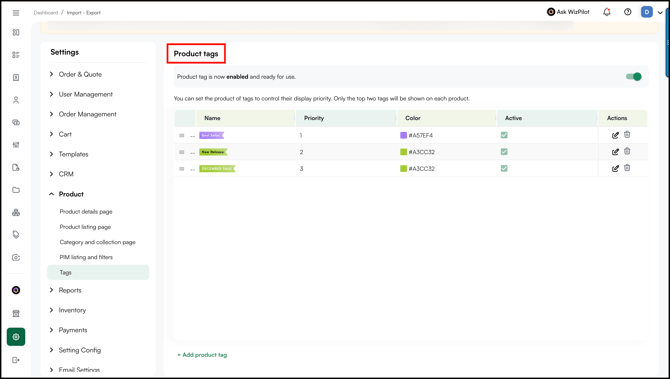Open the WizPilot round icon in sidebar
This screenshot has width=670, height=379.
16,290
